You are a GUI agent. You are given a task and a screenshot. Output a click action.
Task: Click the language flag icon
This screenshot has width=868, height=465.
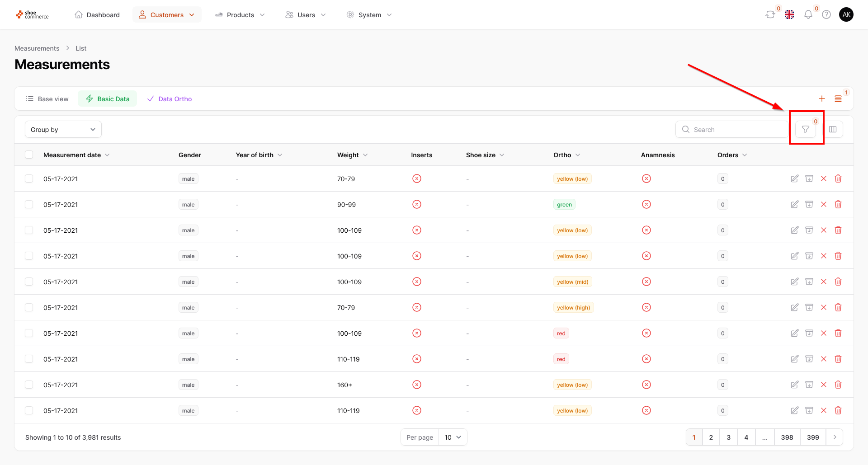[789, 15]
